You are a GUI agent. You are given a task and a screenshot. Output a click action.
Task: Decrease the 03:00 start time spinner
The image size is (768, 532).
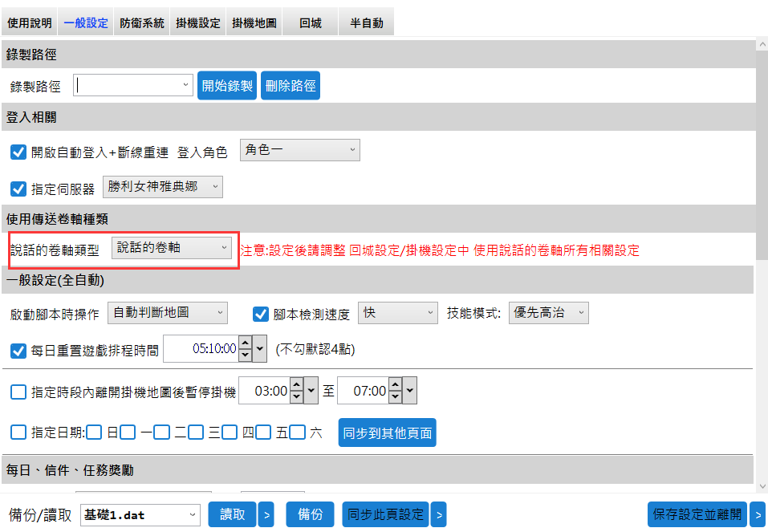click(296, 396)
